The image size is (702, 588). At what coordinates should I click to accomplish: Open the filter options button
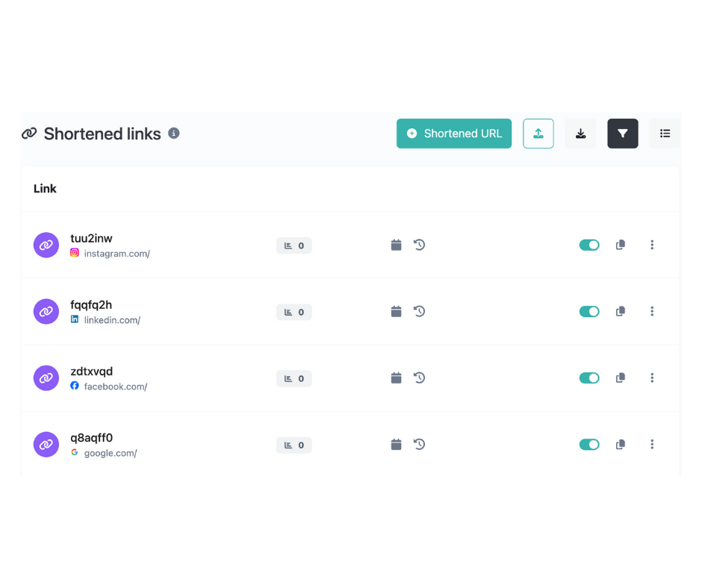(x=622, y=134)
